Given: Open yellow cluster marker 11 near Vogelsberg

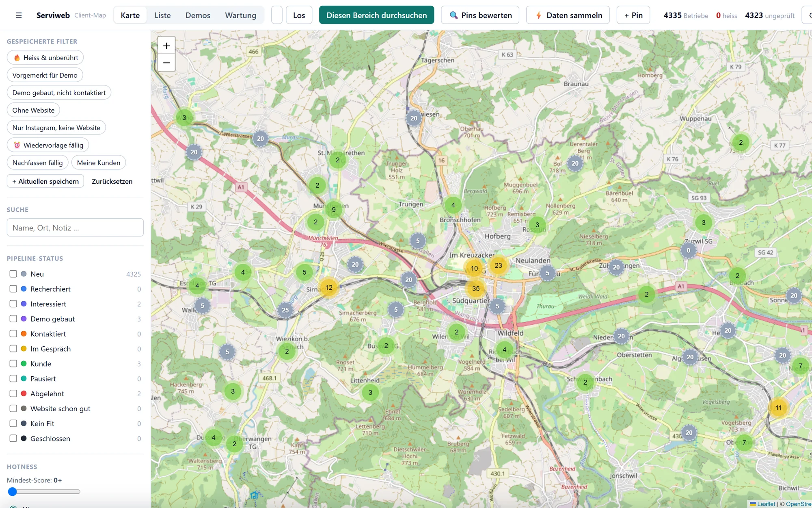Looking at the screenshot, I should tap(778, 408).
